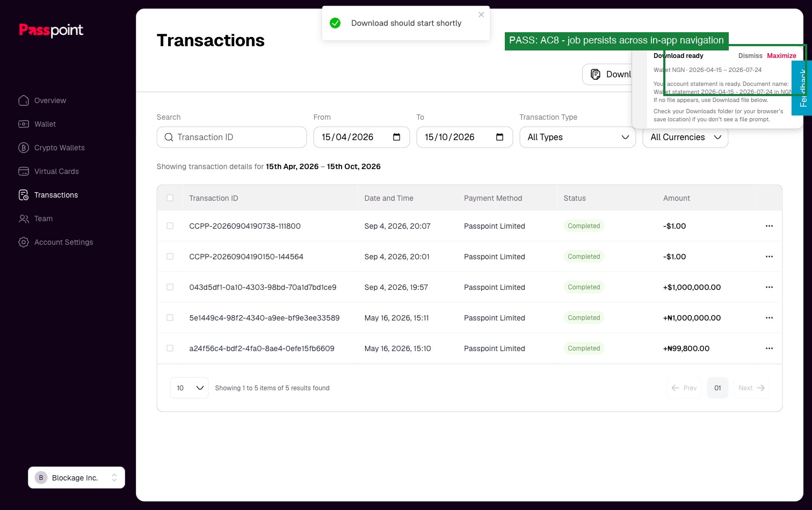
Task: Click the Blockage Inc. avatar initial B
Action: [x=41, y=478]
